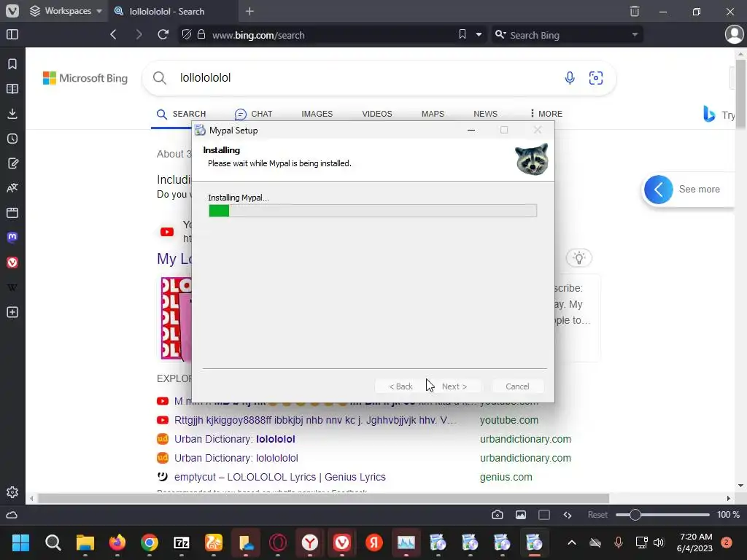Open the NEWS tab on Bing
747x560 pixels.
[485, 114]
